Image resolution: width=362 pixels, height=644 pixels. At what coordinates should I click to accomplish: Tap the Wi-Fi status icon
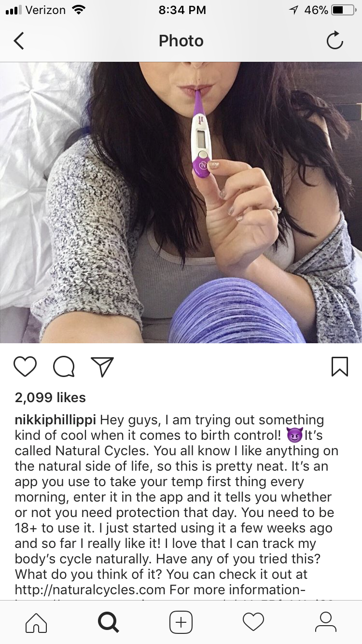(77, 10)
